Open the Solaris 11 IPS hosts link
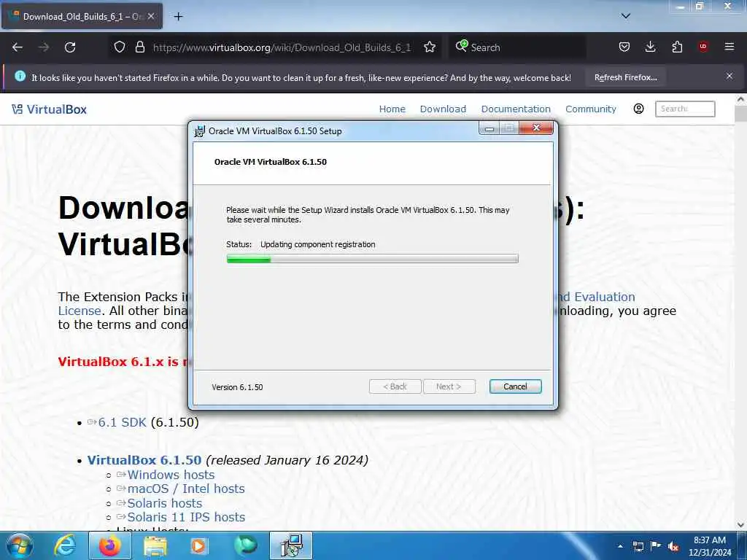Image resolution: width=747 pixels, height=560 pixels. click(186, 517)
